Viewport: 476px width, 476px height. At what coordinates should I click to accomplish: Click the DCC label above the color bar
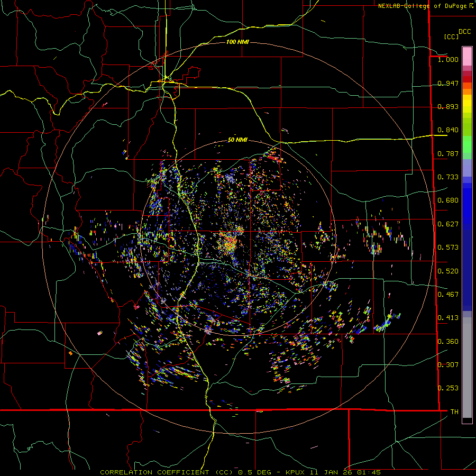click(x=465, y=32)
